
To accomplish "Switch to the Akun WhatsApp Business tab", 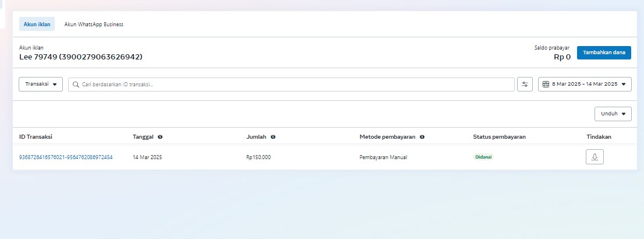I will pyautogui.click(x=93, y=24).
